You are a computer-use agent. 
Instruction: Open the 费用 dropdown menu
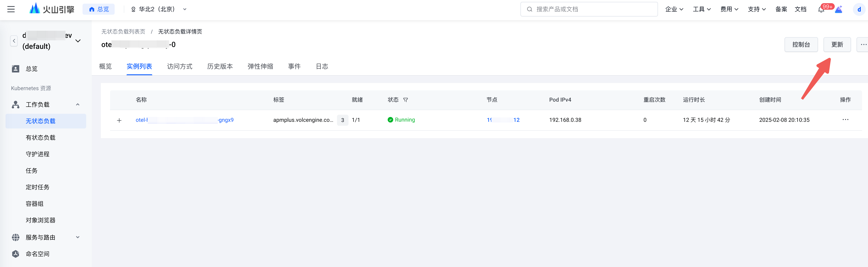(729, 9)
